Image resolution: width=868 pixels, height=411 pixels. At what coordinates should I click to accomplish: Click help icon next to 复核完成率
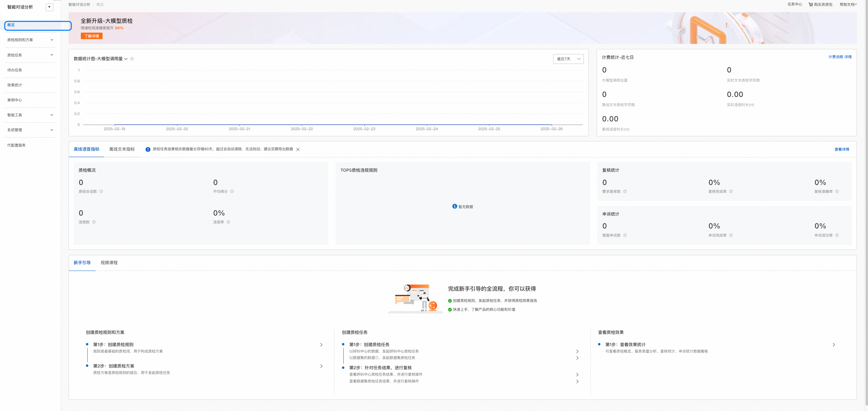tap(731, 191)
